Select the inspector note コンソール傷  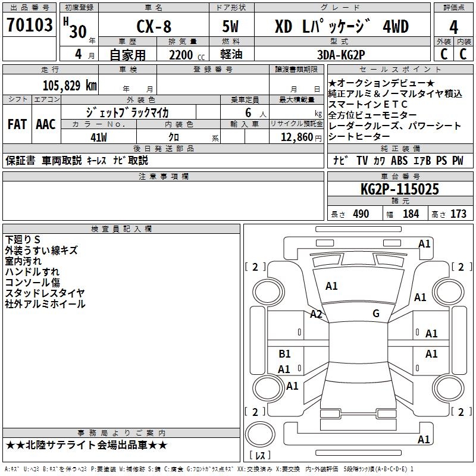pyautogui.click(x=33, y=282)
